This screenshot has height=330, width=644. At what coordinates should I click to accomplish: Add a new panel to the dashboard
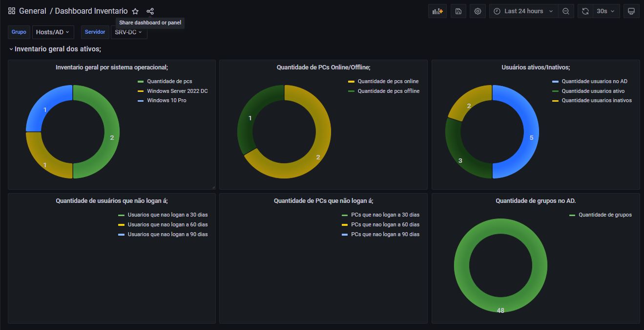(437, 11)
